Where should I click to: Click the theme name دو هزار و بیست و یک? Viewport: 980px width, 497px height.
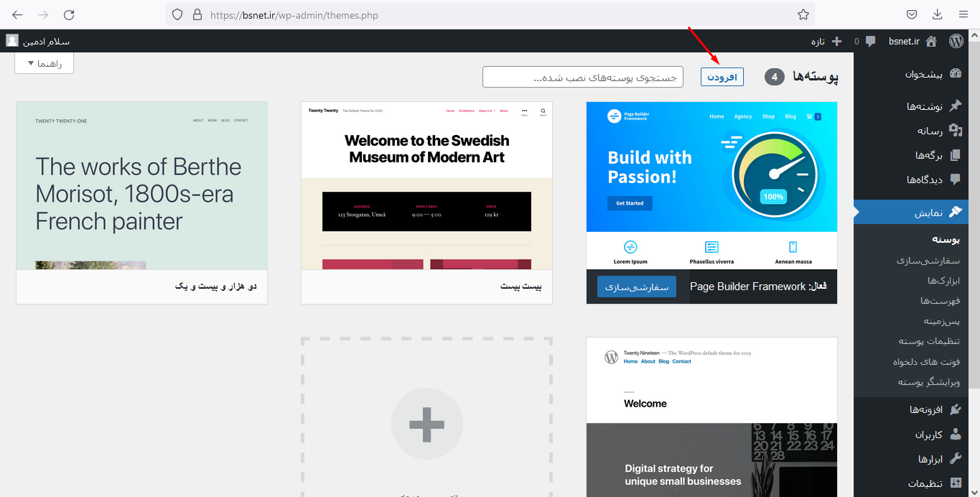(x=216, y=286)
